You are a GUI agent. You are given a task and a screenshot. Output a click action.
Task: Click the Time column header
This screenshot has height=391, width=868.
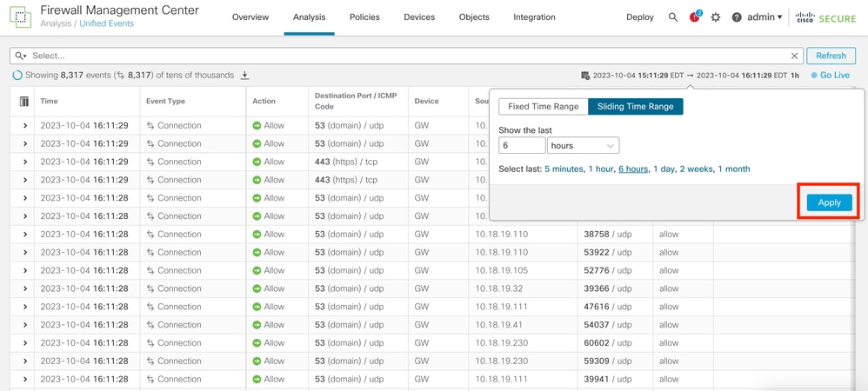49,101
